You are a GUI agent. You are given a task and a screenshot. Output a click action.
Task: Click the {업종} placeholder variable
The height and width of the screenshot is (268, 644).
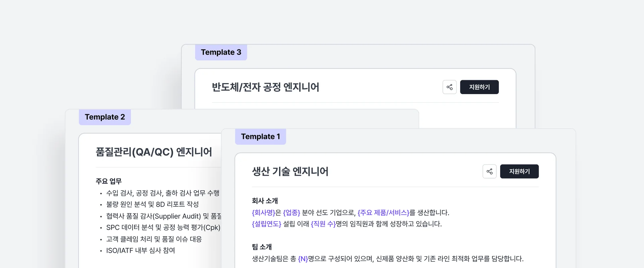click(x=291, y=213)
